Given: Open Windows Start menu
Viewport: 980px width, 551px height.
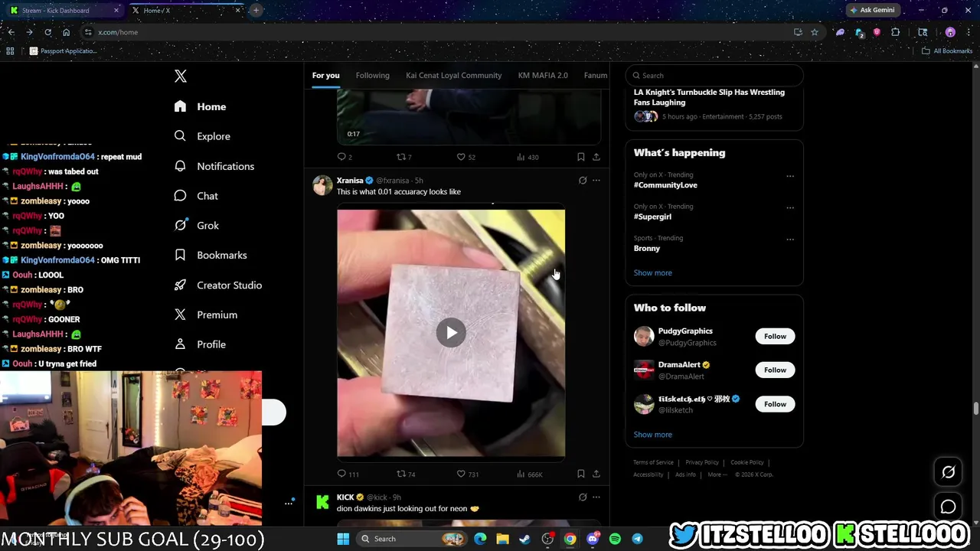Looking at the screenshot, I should (343, 539).
